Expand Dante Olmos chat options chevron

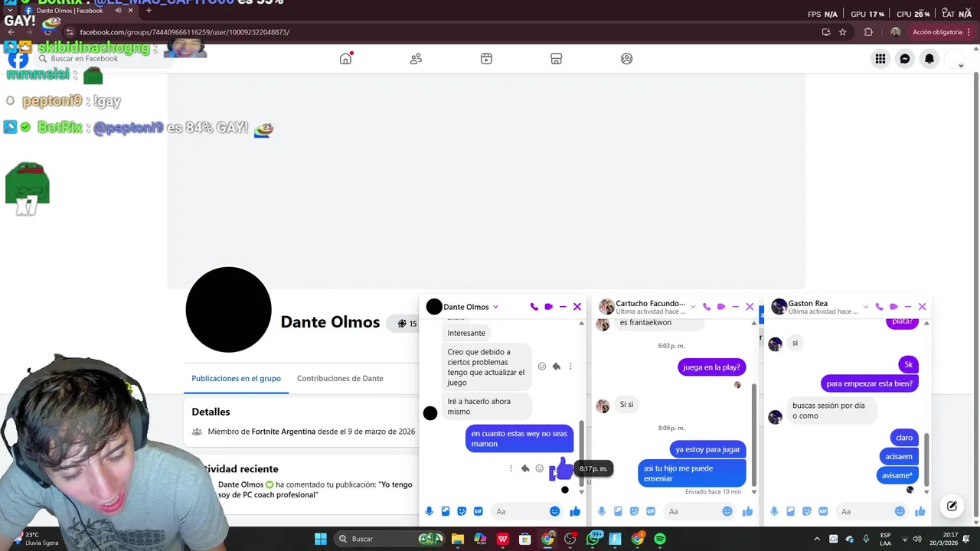point(495,307)
